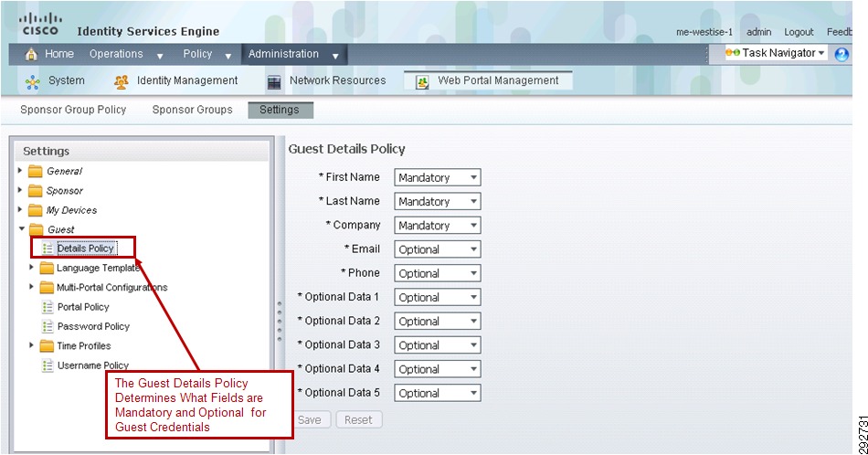The image size is (868, 455).
Task: Click the General folder icon
Action: coord(36,171)
